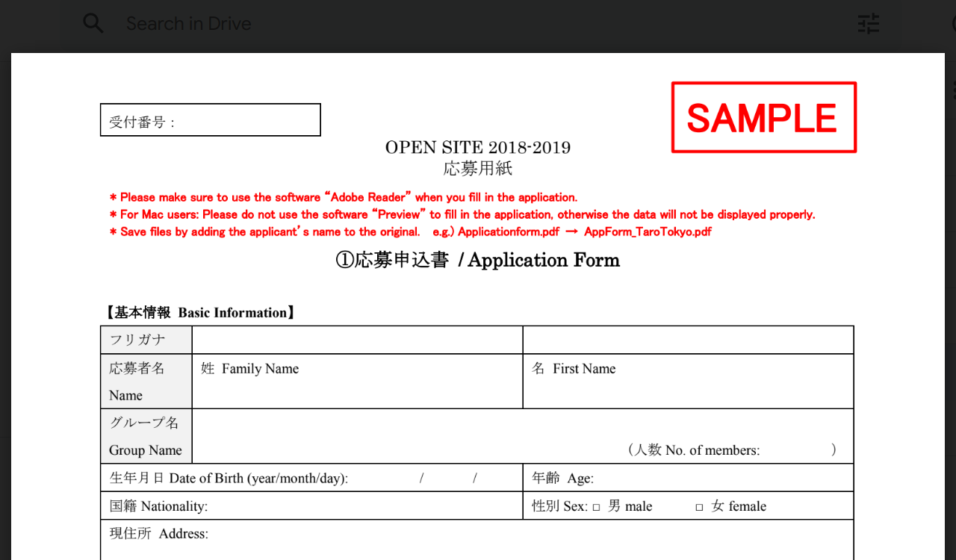Screen dimensions: 956x560
Task: Click the left フリガナ entry cell
Action: click(x=357, y=340)
